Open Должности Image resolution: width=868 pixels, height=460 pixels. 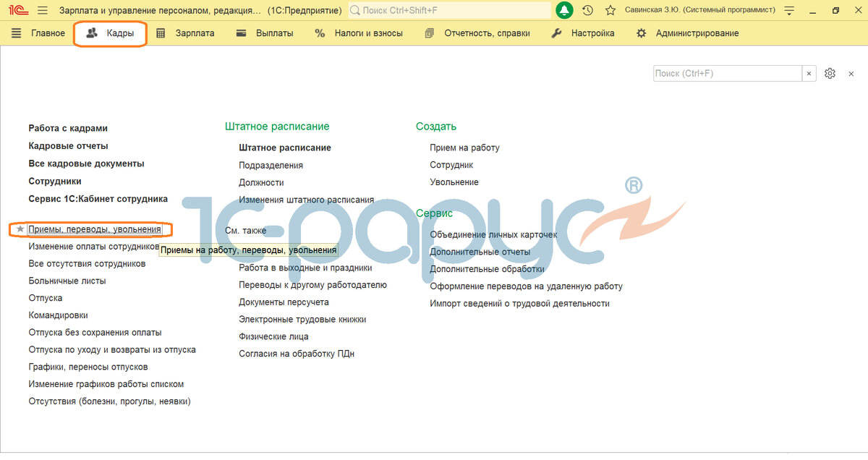click(261, 182)
